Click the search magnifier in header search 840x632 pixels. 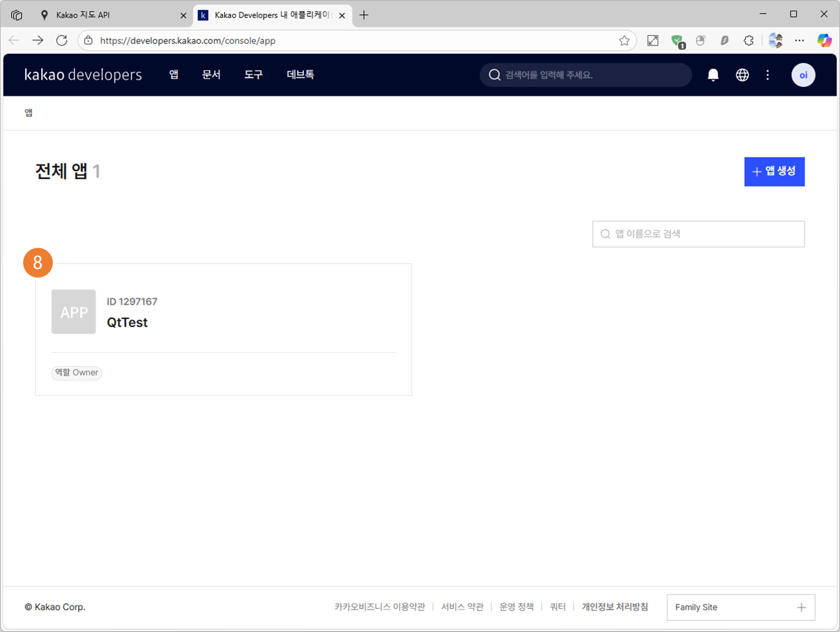click(x=494, y=75)
